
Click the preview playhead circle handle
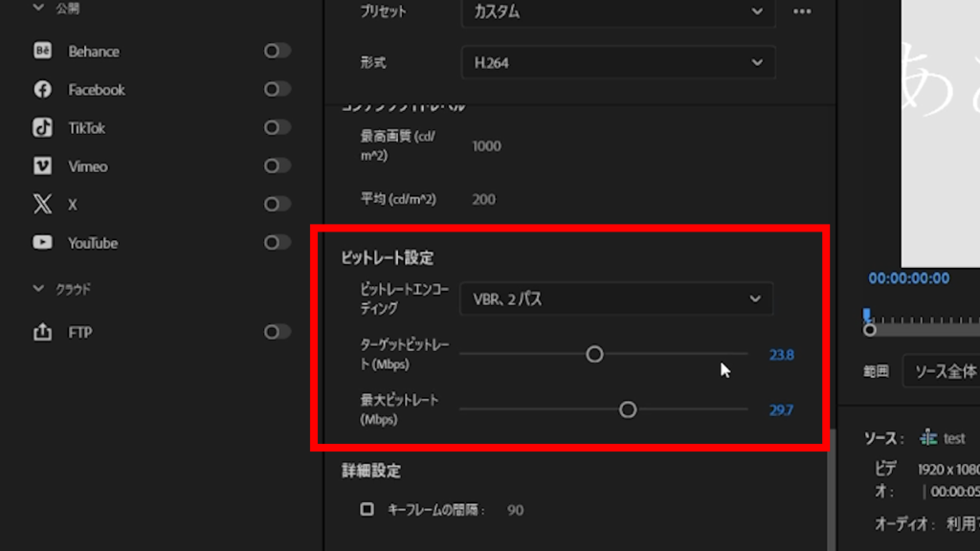pyautogui.click(x=869, y=329)
